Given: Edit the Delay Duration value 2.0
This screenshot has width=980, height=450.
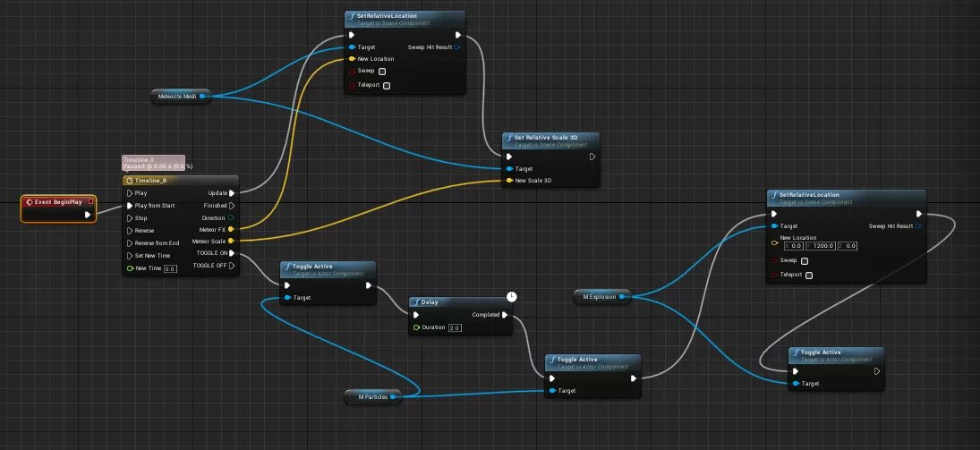Looking at the screenshot, I should (x=455, y=328).
